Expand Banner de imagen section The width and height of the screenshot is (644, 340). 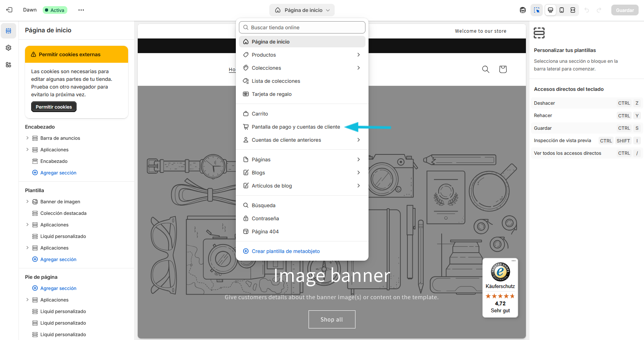pyautogui.click(x=27, y=202)
